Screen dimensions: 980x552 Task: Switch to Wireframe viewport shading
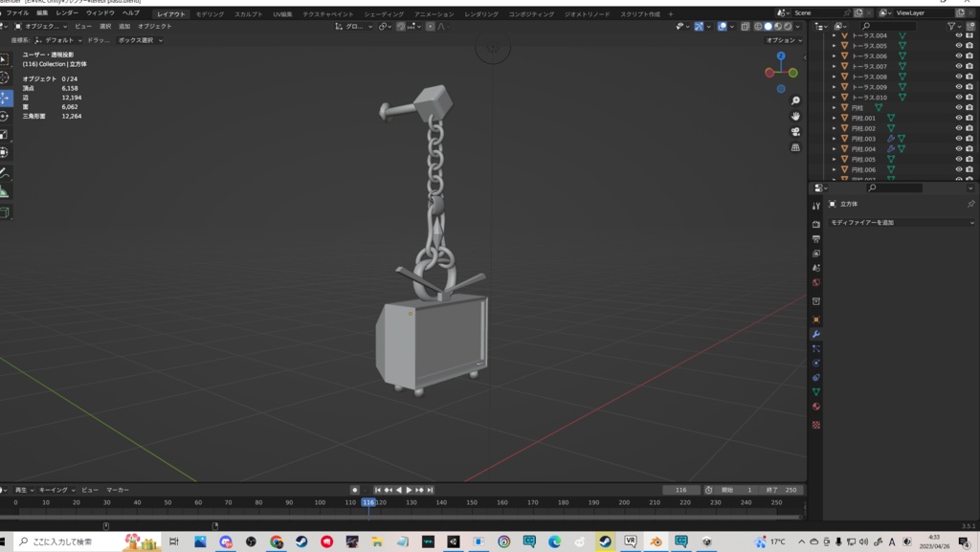point(758,26)
